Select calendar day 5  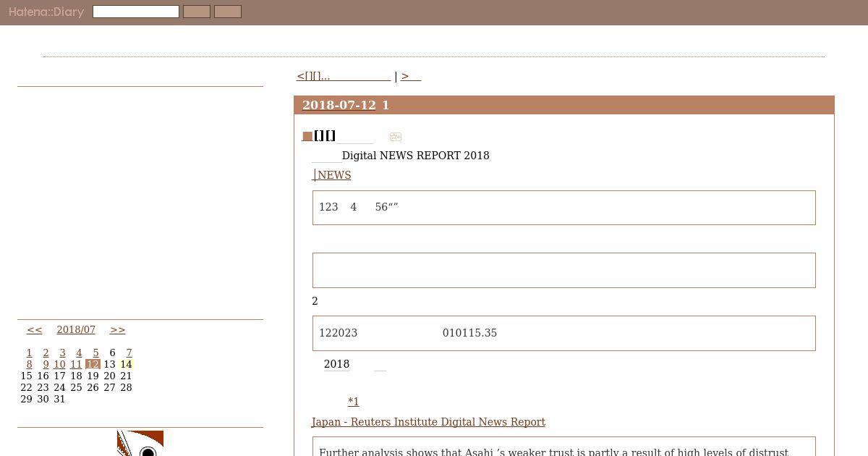(x=95, y=352)
